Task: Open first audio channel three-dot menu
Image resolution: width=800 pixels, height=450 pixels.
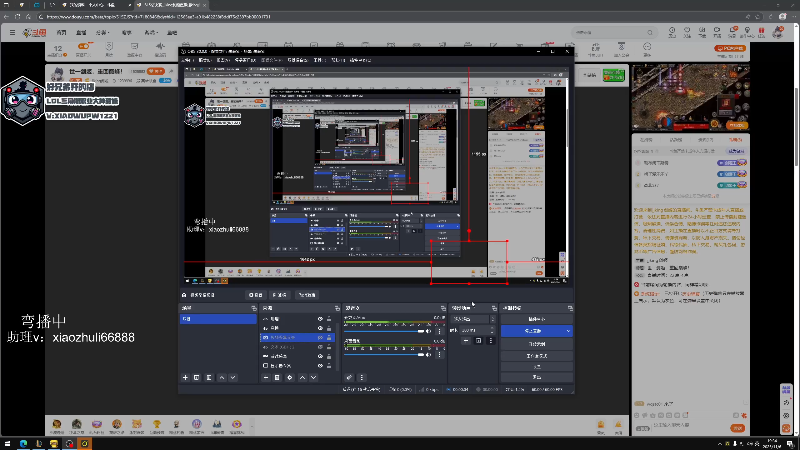Action: click(440, 329)
